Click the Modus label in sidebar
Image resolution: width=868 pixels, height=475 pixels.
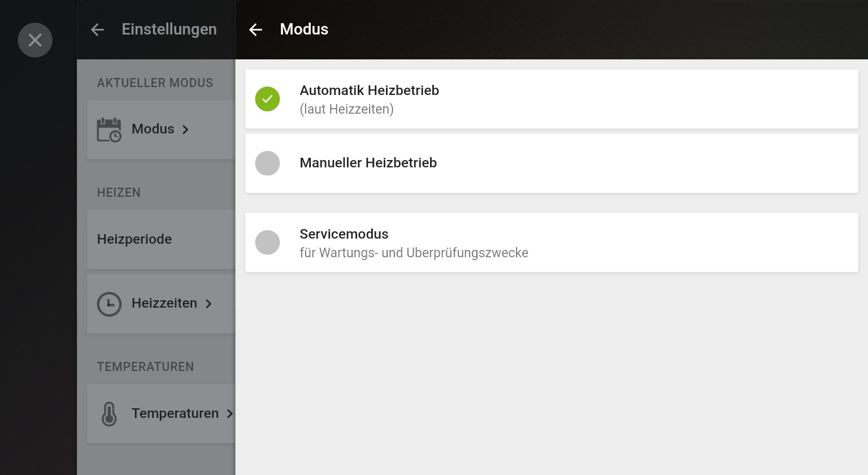click(153, 129)
